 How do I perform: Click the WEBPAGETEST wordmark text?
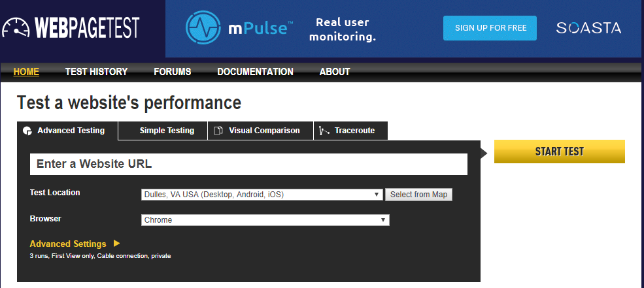tap(87, 28)
